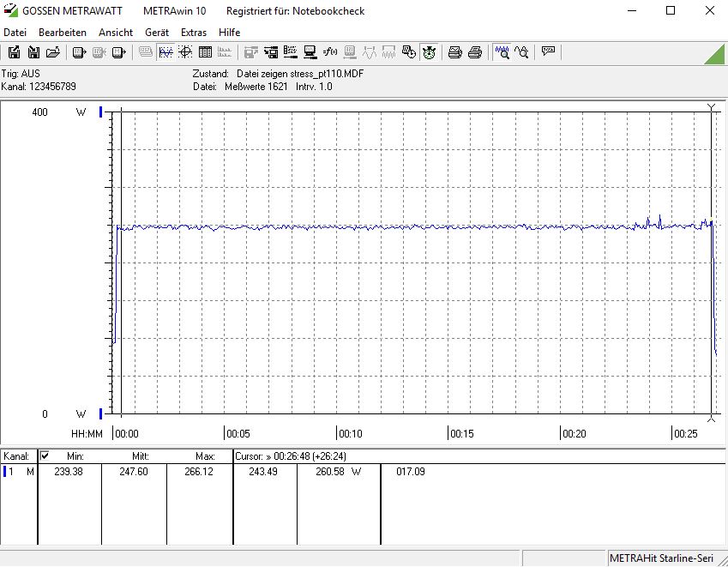Click the Cursor time header field
728x567 pixels.
(292, 456)
